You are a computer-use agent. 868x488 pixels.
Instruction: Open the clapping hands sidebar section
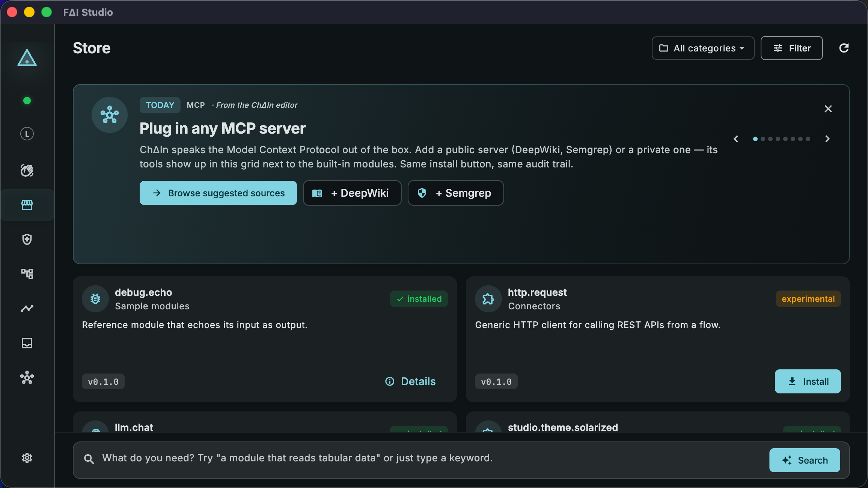pyautogui.click(x=27, y=170)
